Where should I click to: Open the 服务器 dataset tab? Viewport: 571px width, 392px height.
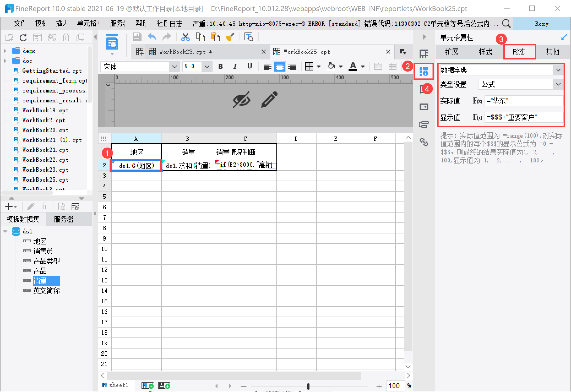coord(67,219)
